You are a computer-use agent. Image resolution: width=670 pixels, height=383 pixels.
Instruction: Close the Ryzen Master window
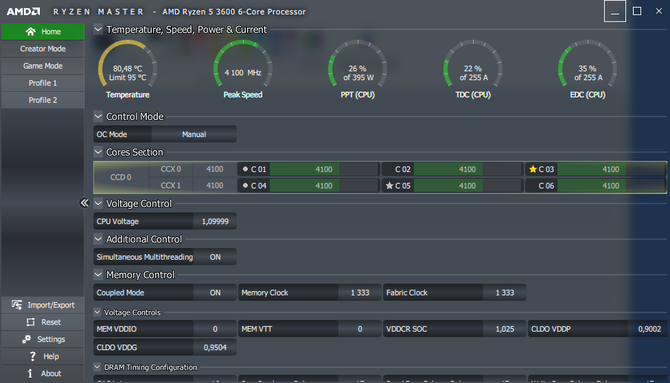click(x=658, y=11)
